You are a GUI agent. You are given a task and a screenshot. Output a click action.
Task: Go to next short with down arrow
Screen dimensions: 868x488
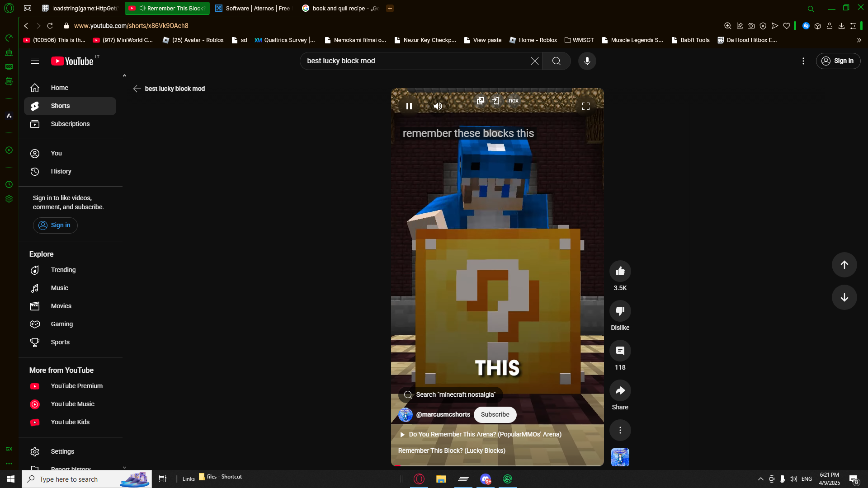point(844,297)
